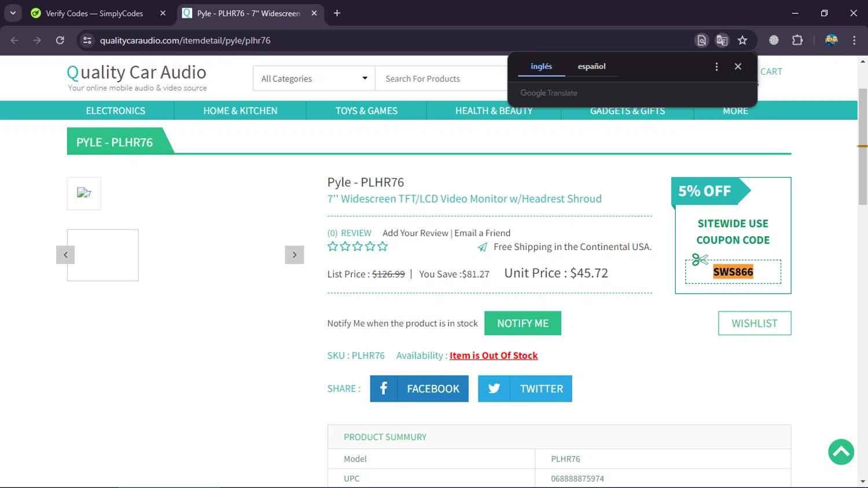Click the (0) REVIEW link
Viewport: 868px width, 488px height.
(x=349, y=233)
